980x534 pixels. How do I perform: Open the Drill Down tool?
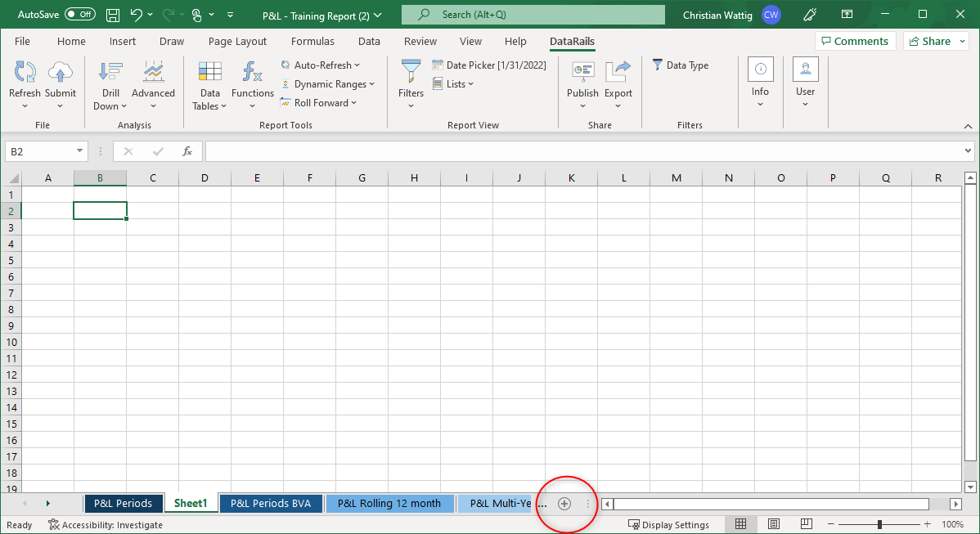[110, 86]
